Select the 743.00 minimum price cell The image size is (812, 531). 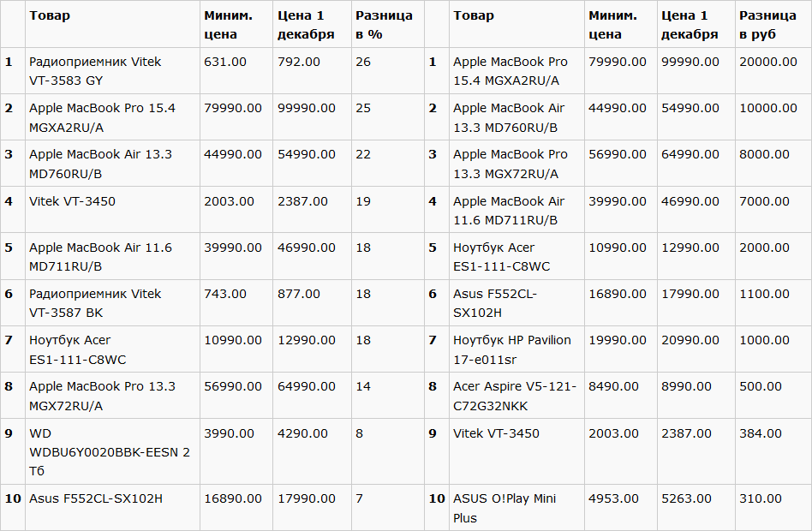click(x=225, y=294)
